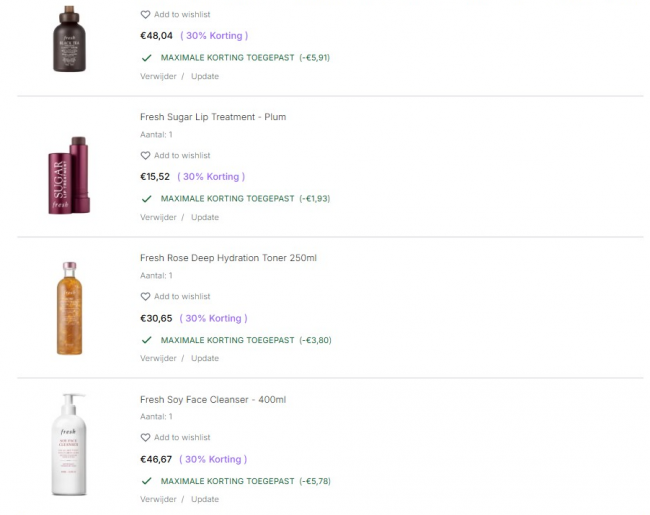Remove Fresh Soy Face Cleanser with Verwijder
The height and width of the screenshot is (515, 650).
pos(158,499)
